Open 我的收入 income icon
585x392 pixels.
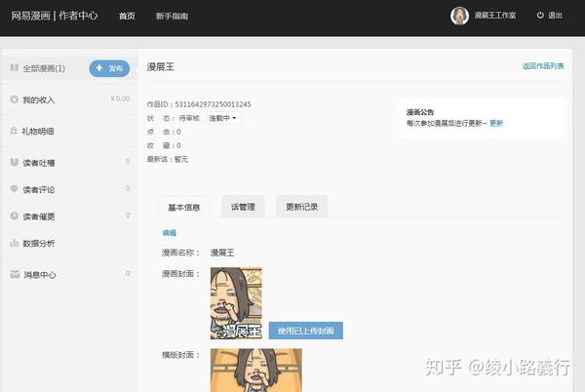(x=15, y=99)
